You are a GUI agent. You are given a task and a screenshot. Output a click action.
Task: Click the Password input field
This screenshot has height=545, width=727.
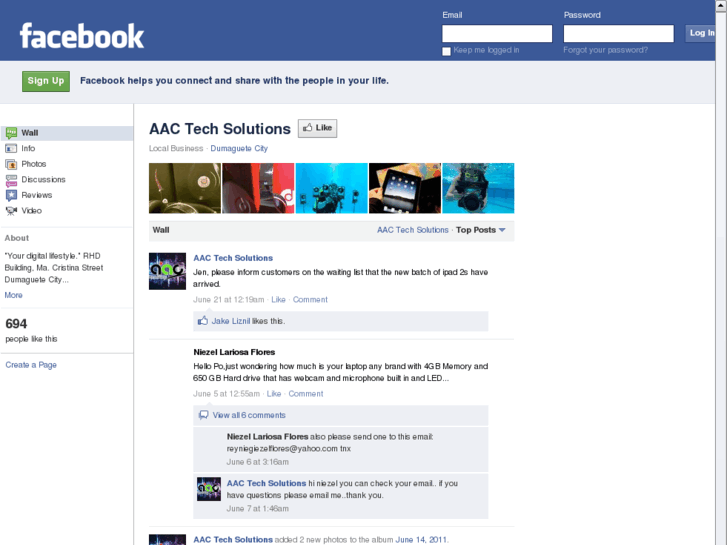(619, 33)
